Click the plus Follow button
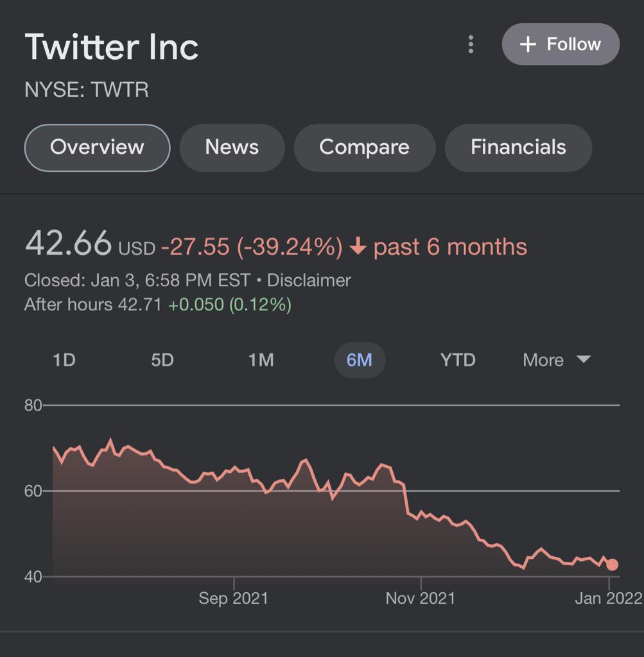This screenshot has height=657, width=644. pyautogui.click(x=561, y=44)
